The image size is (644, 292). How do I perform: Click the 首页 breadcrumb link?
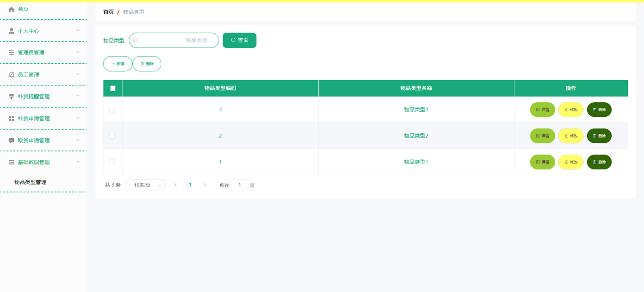coord(108,12)
